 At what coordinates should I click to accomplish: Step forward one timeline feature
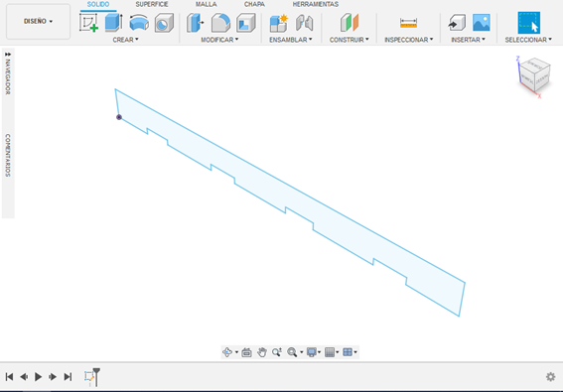53,376
